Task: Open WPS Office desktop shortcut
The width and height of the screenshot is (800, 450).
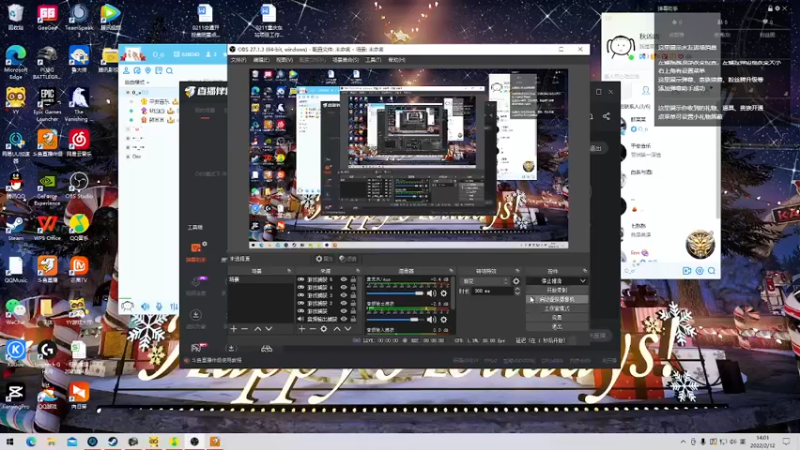Action: click(x=47, y=228)
